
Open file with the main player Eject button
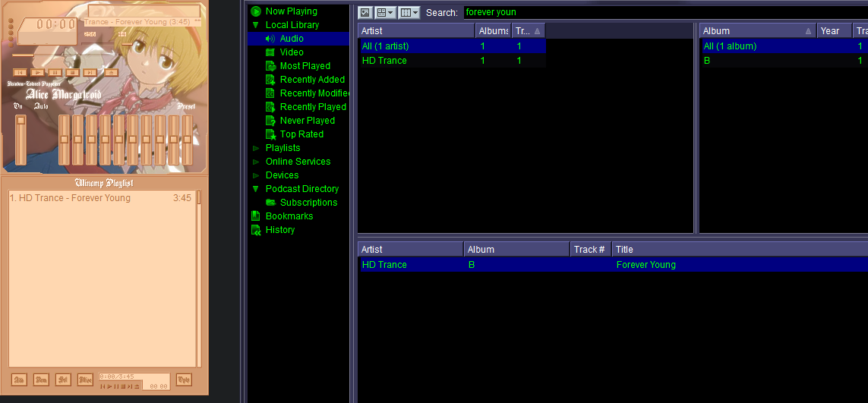[112, 73]
